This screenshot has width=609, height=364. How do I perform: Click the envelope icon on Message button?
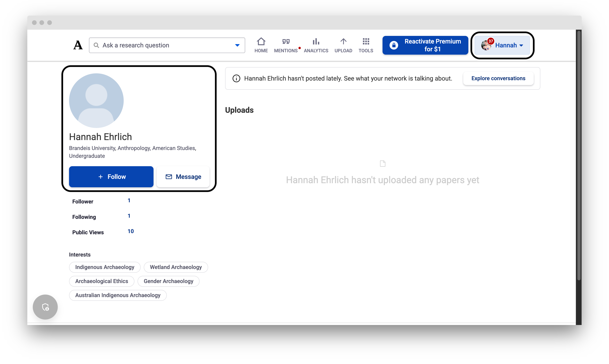click(169, 177)
